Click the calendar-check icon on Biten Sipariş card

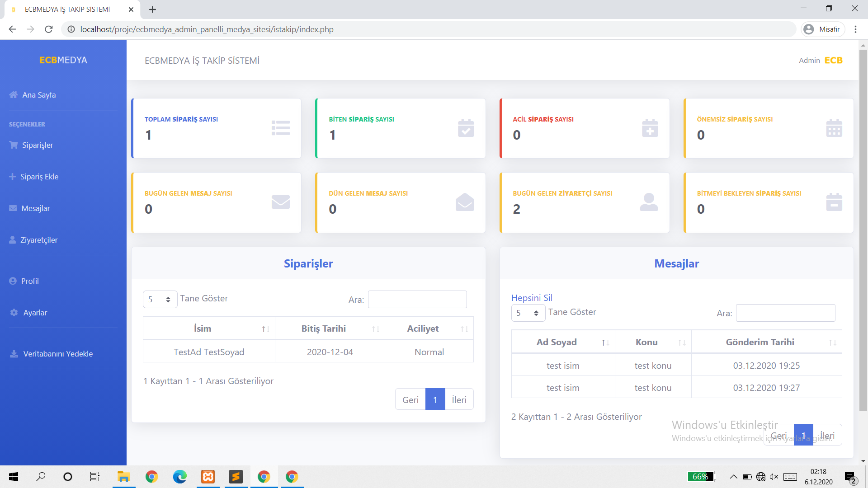[x=466, y=128]
